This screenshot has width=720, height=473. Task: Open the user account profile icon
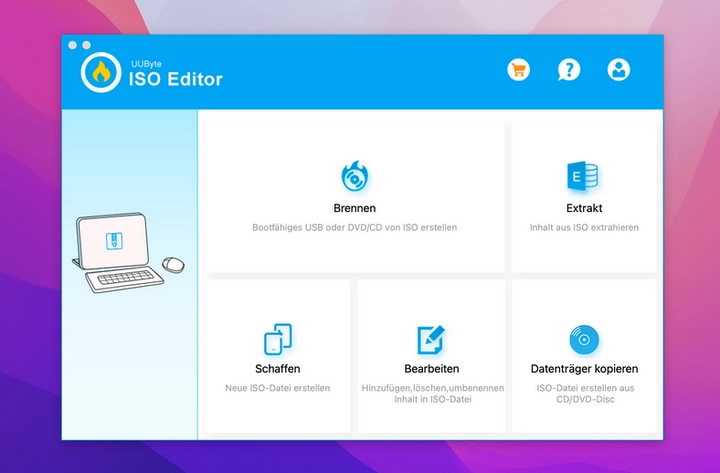619,70
